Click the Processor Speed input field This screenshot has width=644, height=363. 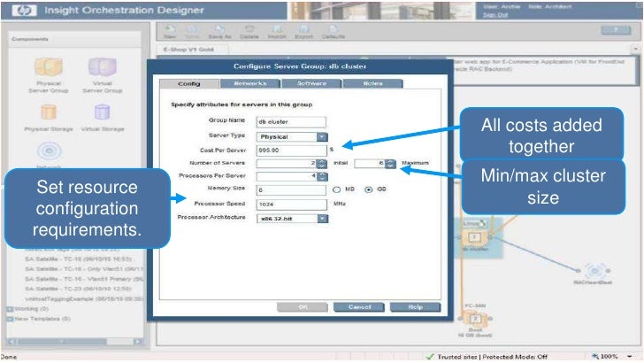pyautogui.click(x=291, y=205)
